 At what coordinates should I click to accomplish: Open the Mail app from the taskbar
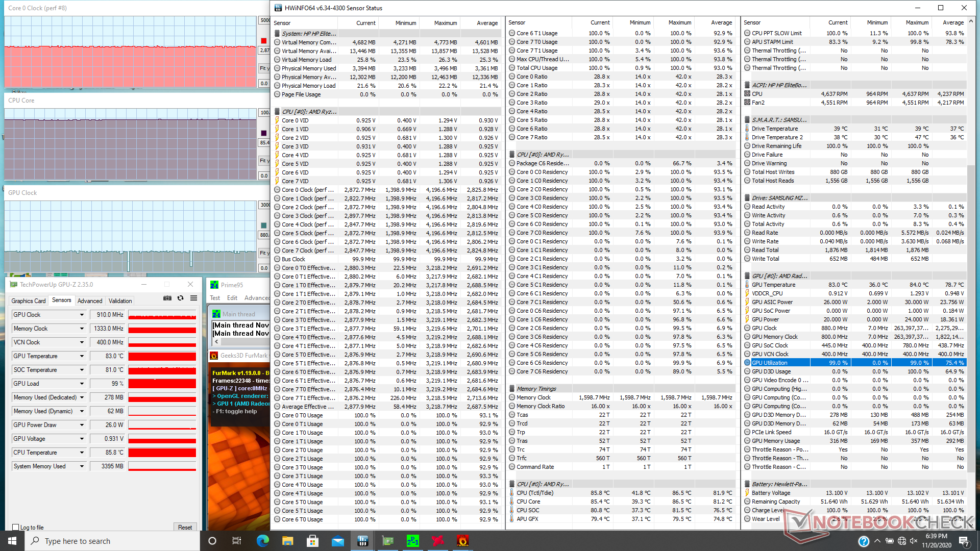pyautogui.click(x=337, y=541)
